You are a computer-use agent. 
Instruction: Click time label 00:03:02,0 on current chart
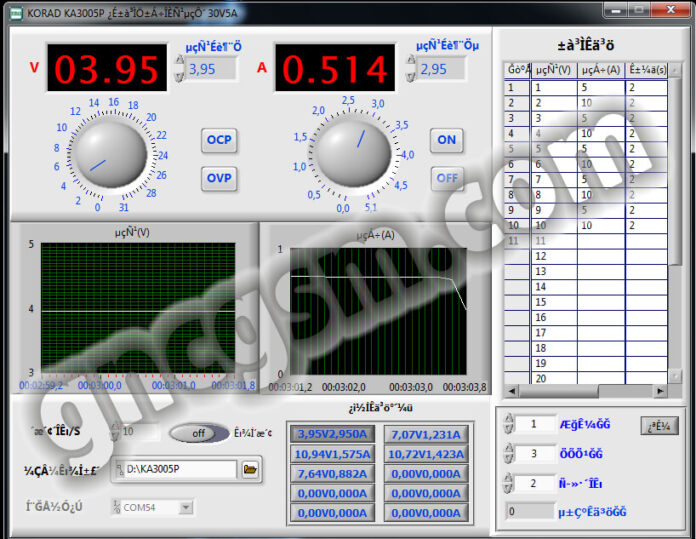(344, 388)
